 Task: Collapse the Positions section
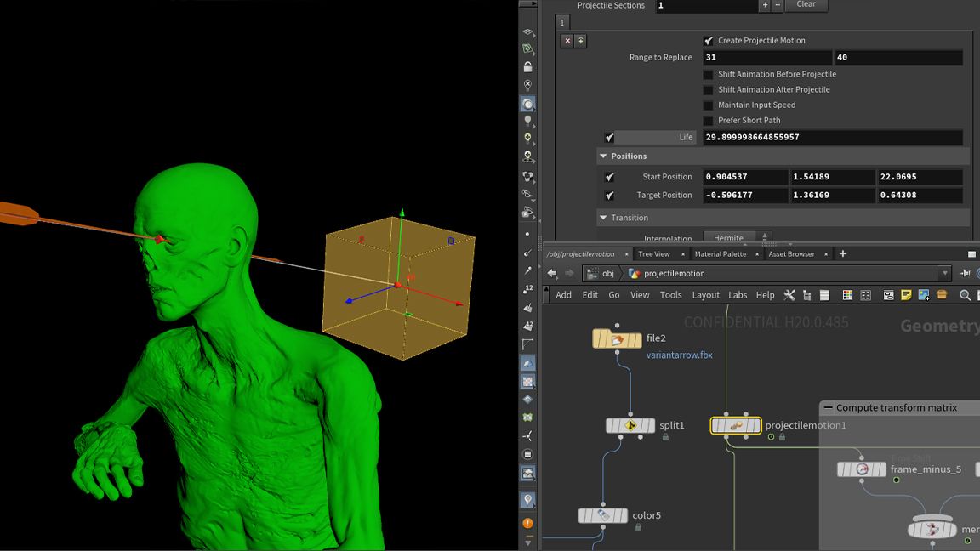click(x=603, y=156)
